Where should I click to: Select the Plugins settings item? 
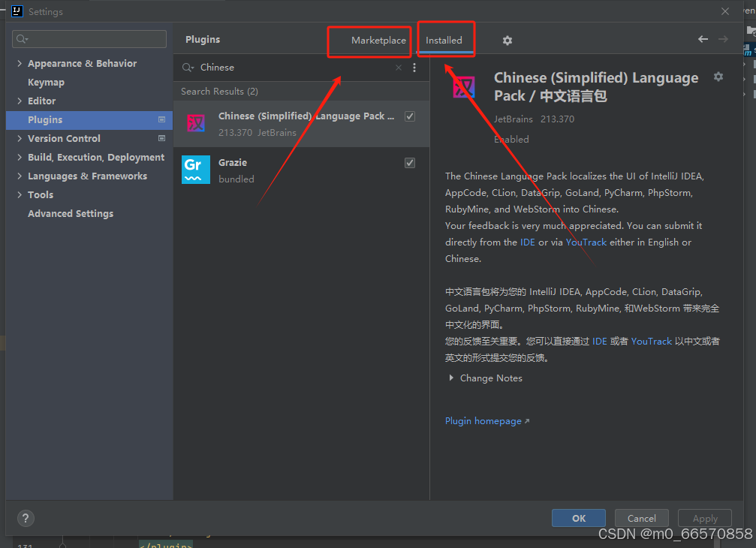pos(89,119)
